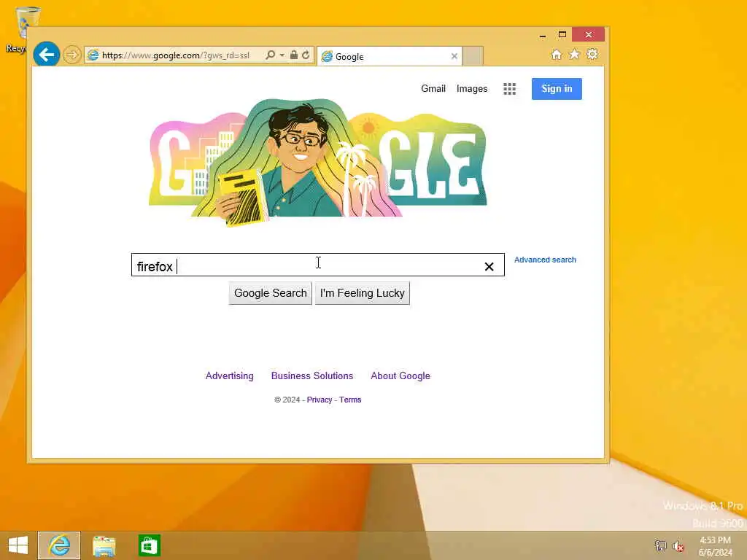747x560 pixels.
Task: Select the Google.com URL text field
Action: pos(176,55)
